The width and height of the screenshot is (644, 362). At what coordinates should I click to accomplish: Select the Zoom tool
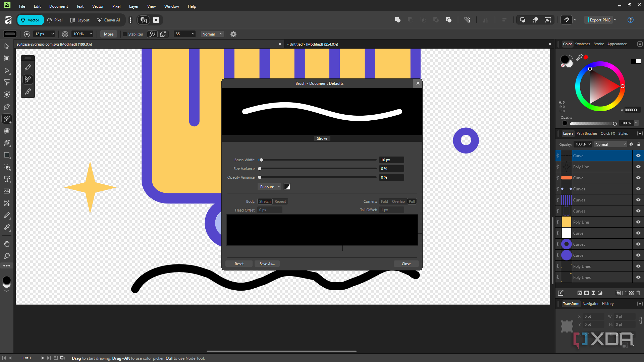tap(6, 256)
